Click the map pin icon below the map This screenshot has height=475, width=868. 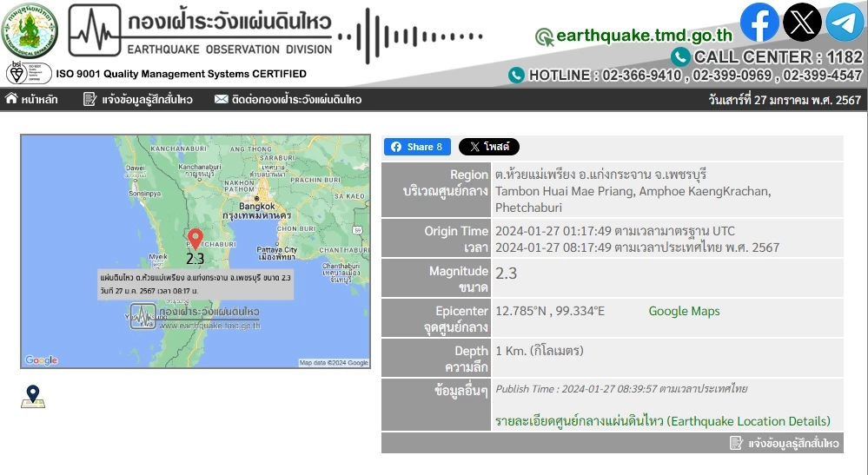click(x=33, y=397)
